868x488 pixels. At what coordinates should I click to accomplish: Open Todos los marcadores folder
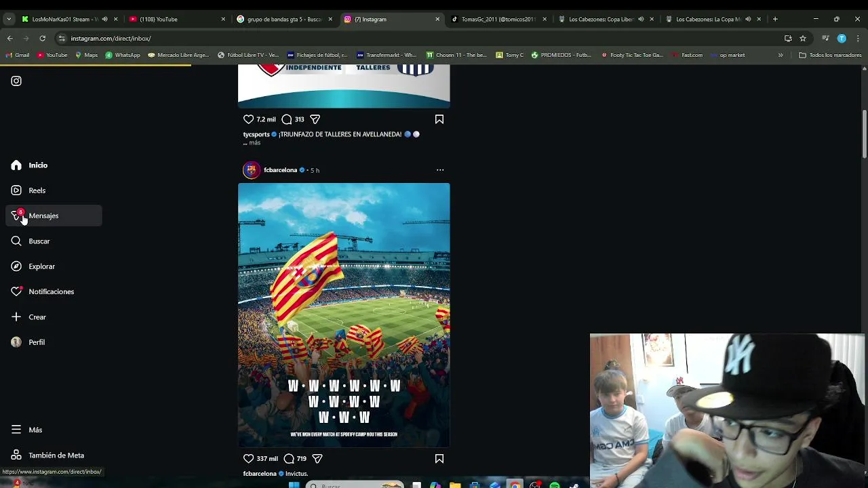coord(830,55)
